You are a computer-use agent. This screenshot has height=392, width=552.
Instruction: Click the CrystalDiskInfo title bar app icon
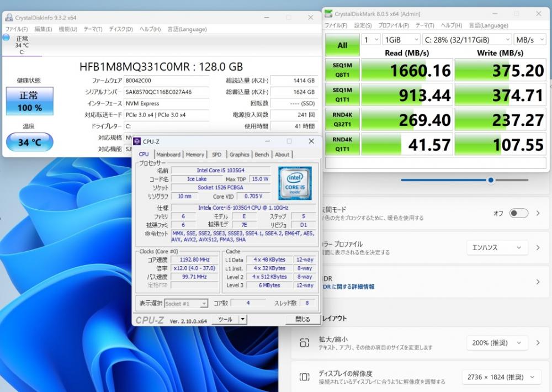(9, 18)
